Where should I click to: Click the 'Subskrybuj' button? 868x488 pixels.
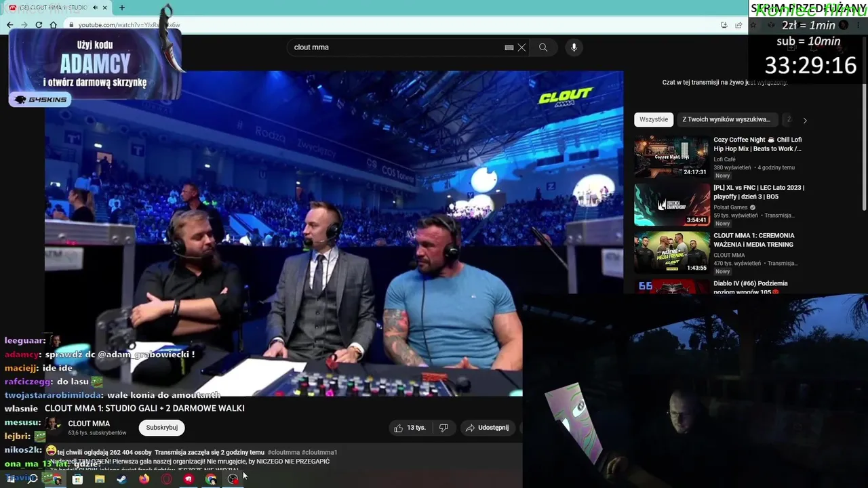[x=162, y=428]
